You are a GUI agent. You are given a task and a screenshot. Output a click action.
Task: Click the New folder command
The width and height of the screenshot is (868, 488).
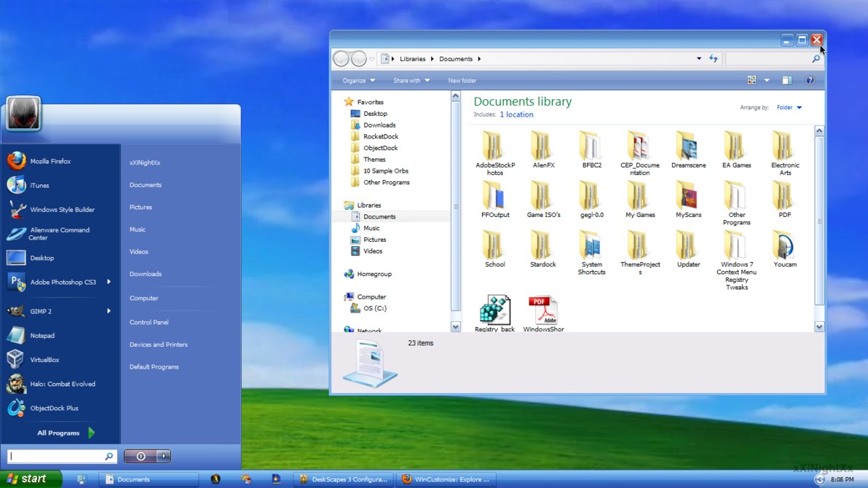[462, 80]
